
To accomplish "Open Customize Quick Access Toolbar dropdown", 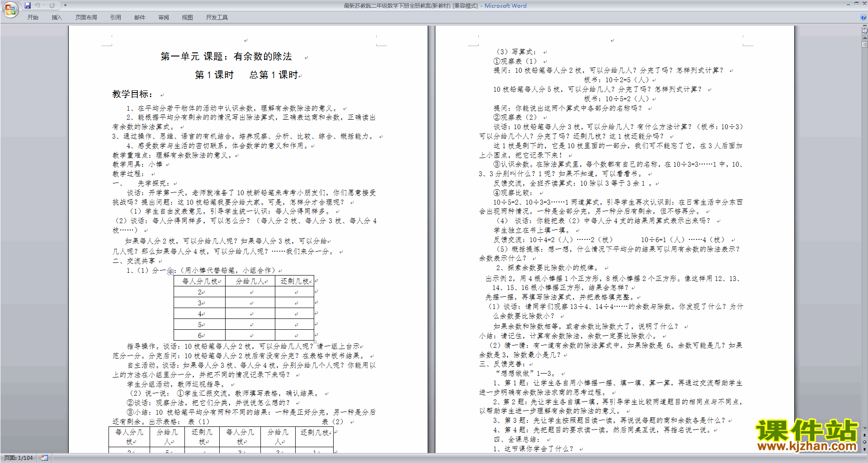I will tap(65, 5).
